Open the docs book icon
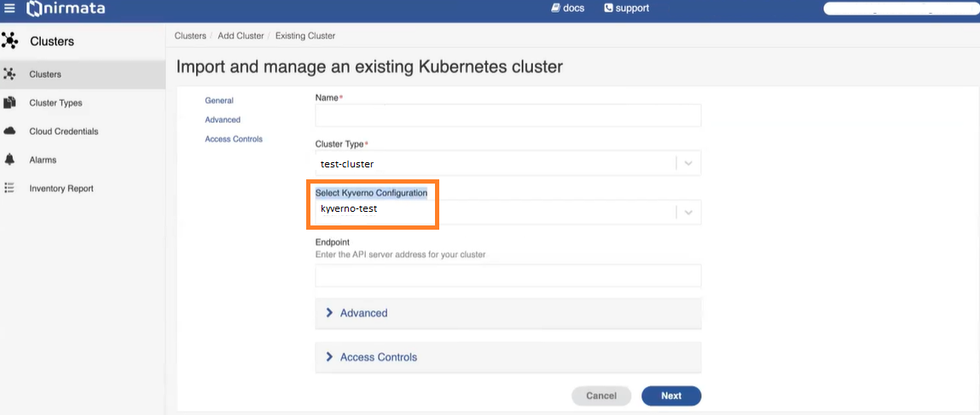Image resolution: width=980 pixels, height=415 pixels. [x=555, y=9]
